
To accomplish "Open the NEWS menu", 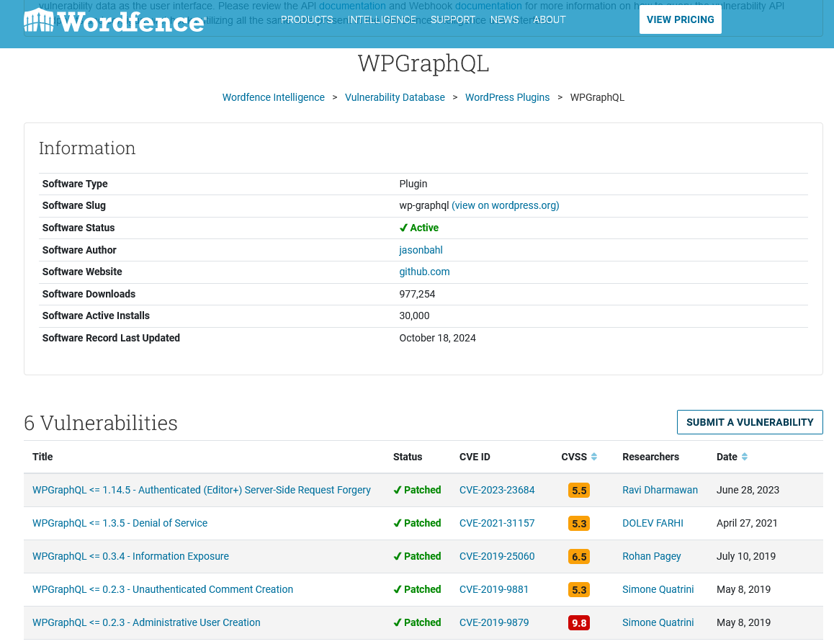I will click(x=504, y=19).
